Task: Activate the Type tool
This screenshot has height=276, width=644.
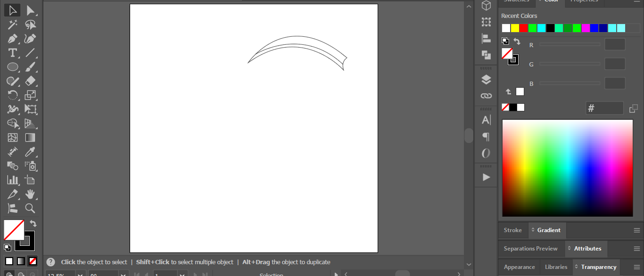Action: (13, 52)
